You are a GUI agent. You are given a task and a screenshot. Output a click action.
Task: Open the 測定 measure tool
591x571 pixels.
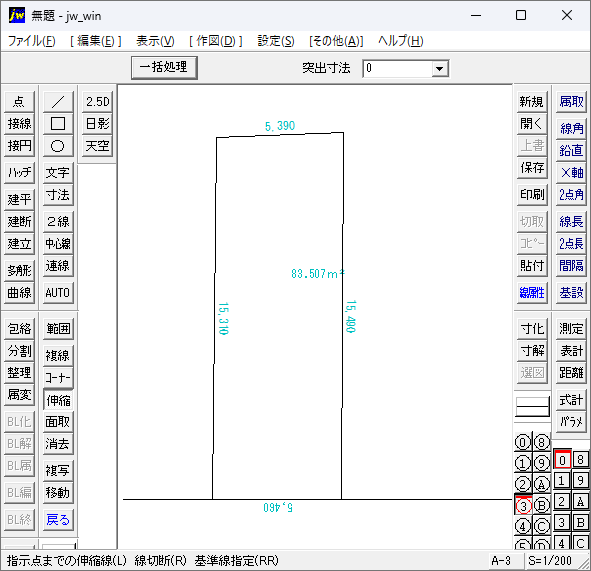click(x=571, y=329)
